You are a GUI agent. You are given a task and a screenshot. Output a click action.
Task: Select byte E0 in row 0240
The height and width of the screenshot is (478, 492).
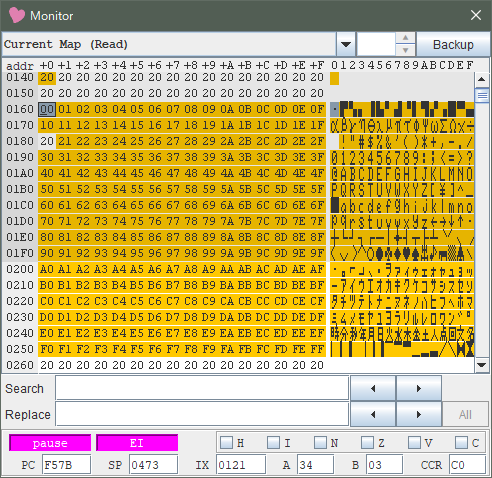47,333
